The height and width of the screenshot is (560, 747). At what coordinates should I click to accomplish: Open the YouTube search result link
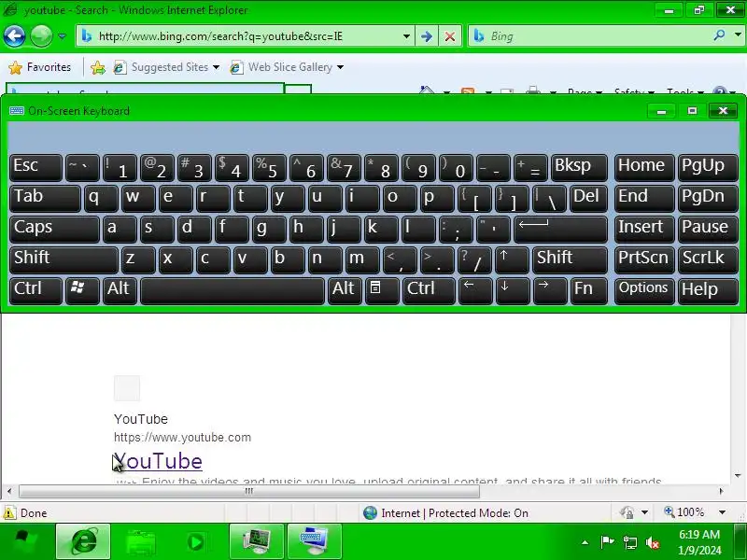[158, 461]
